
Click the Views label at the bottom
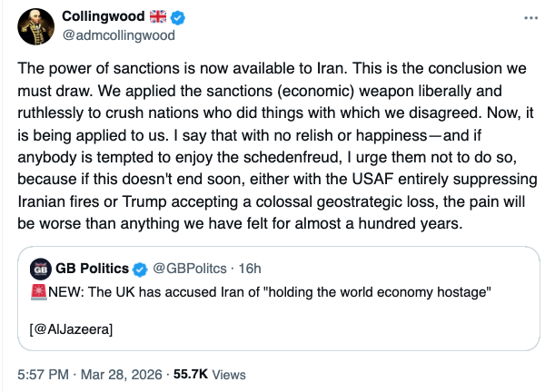(230, 374)
